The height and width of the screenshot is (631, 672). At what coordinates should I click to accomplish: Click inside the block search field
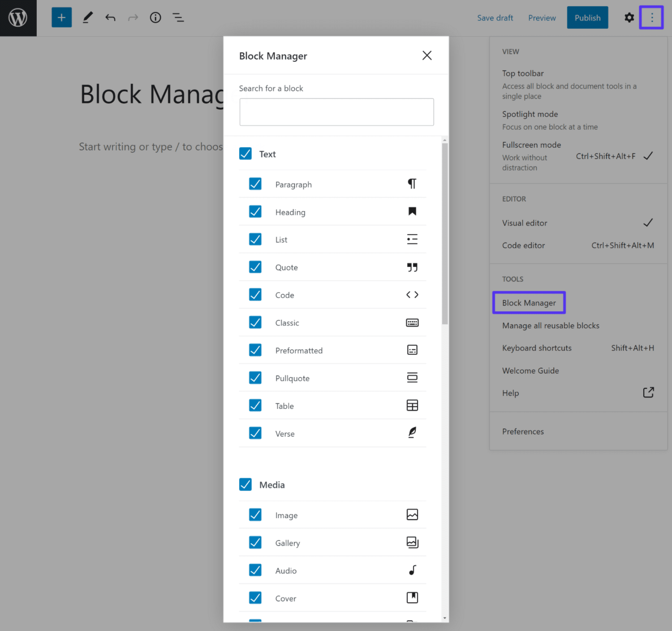click(336, 112)
